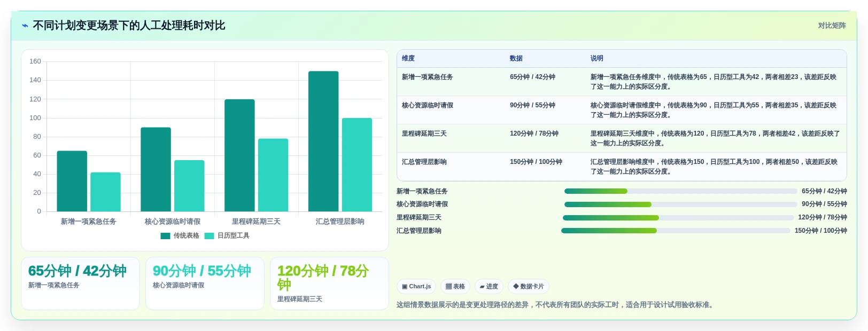This screenshot has height=331, width=868.
Task: Click the 日历型工具 bar for 汇总管理层影响
Action: (357, 165)
